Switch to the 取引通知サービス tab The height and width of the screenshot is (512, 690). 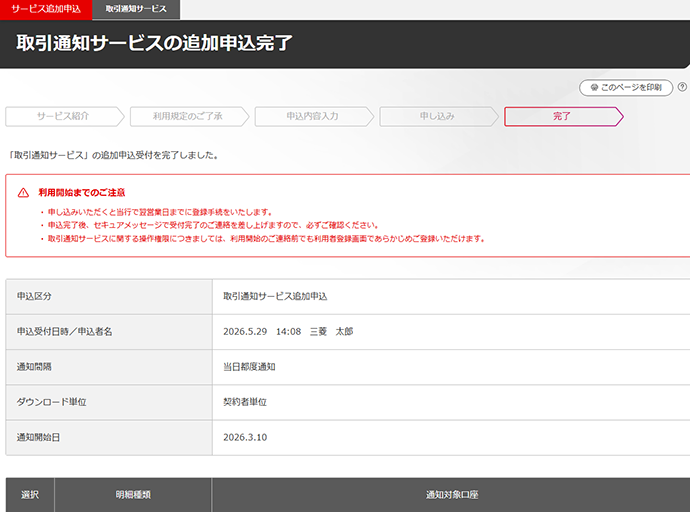coord(136,9)
